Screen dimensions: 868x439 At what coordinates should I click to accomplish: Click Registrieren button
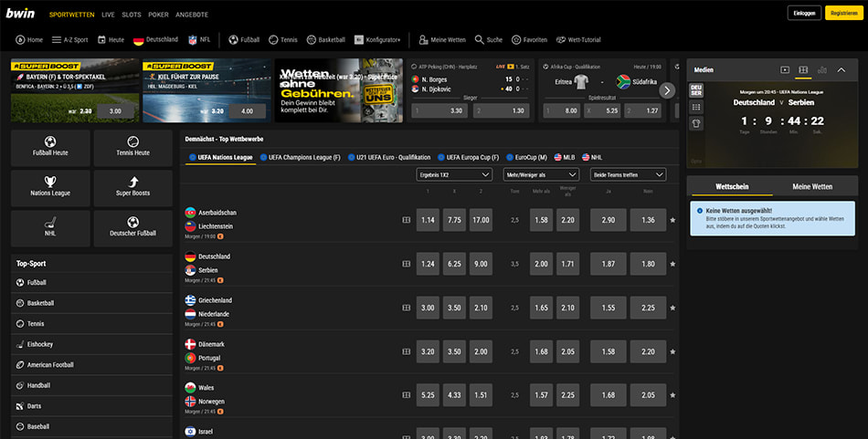coord(843,14)
